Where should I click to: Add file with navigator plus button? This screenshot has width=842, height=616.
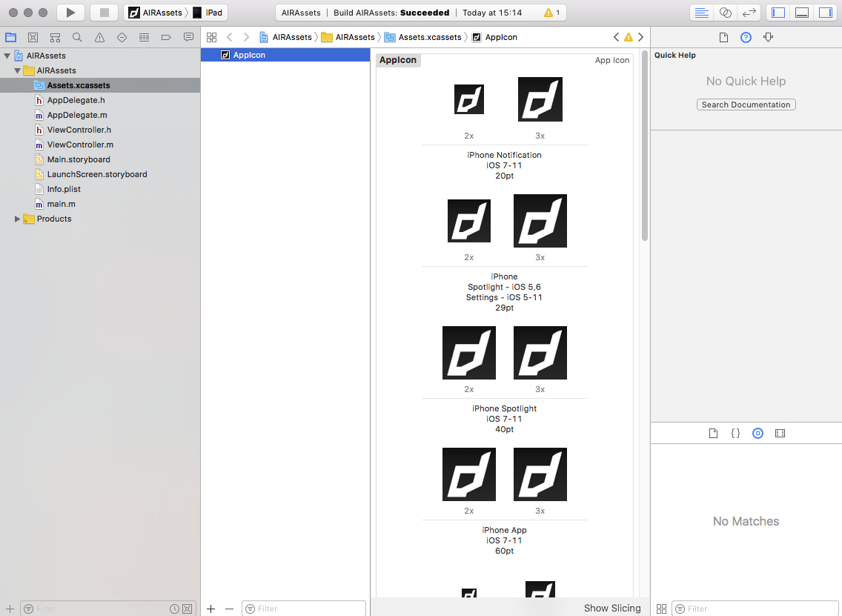coord(10,609)
